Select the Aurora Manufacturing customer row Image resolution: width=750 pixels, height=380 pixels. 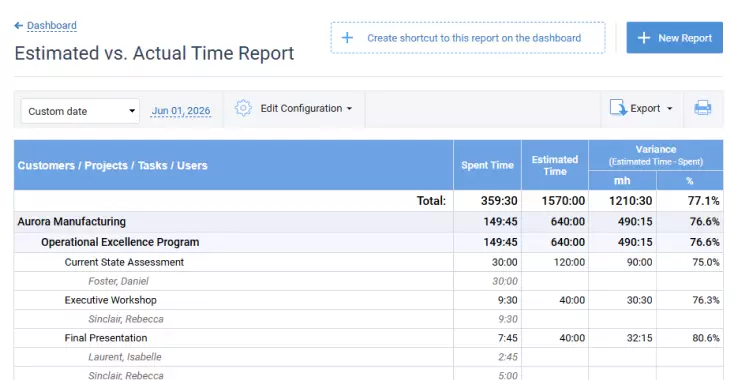pos(368,222)
